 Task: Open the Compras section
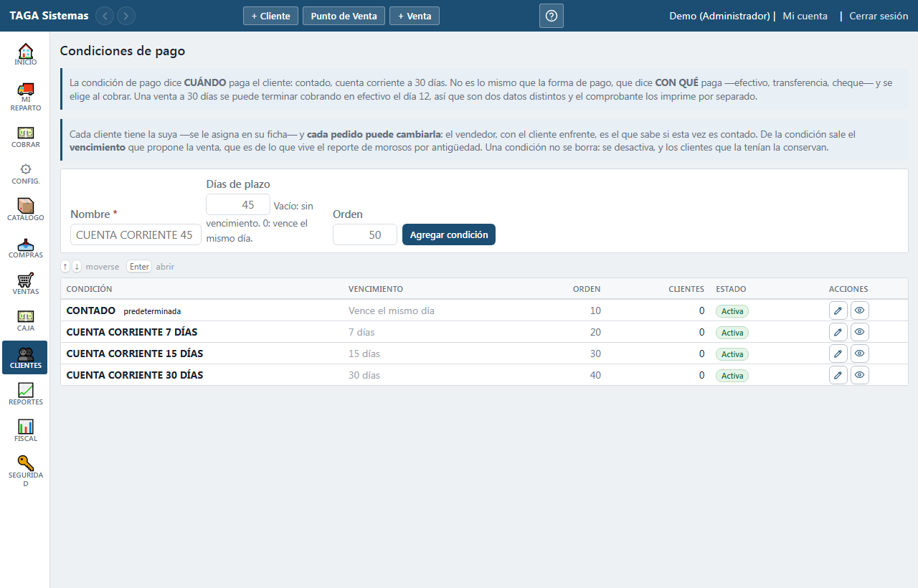[x=25, y=247]
